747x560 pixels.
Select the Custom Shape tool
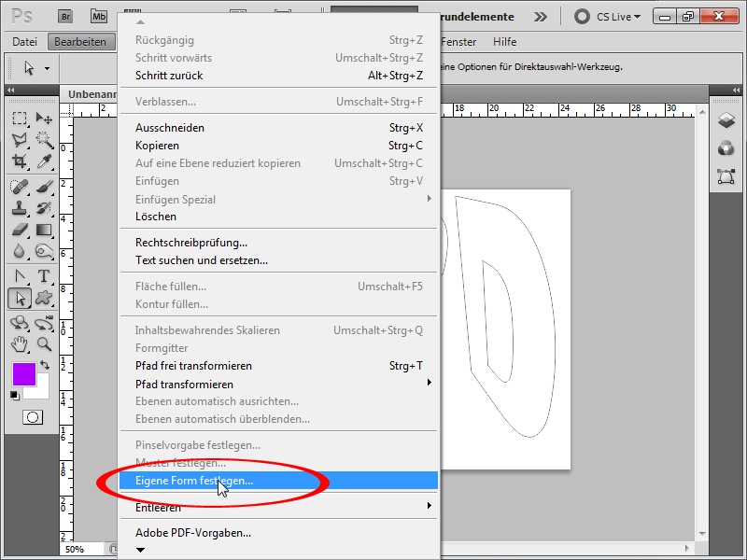pos(44,298)
